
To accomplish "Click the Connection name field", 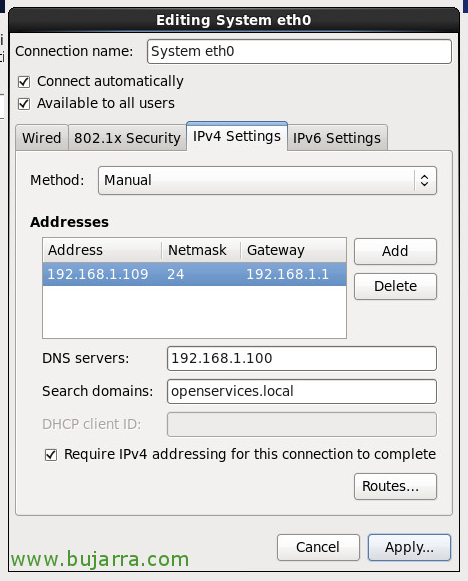I will pyautogui.click(x=299, y=52).
